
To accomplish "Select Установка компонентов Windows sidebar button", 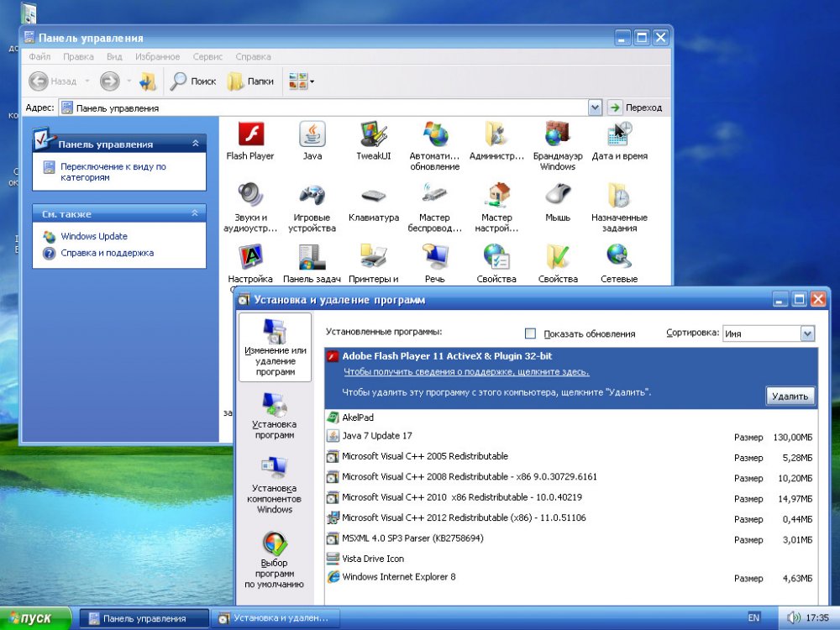I will pyautogui.click(x=275, y=485).
